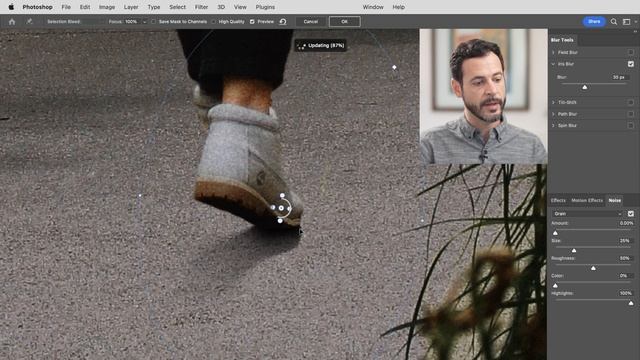Open the View menu
This screenshot has width=640, height=360.
tap(240, 7)
